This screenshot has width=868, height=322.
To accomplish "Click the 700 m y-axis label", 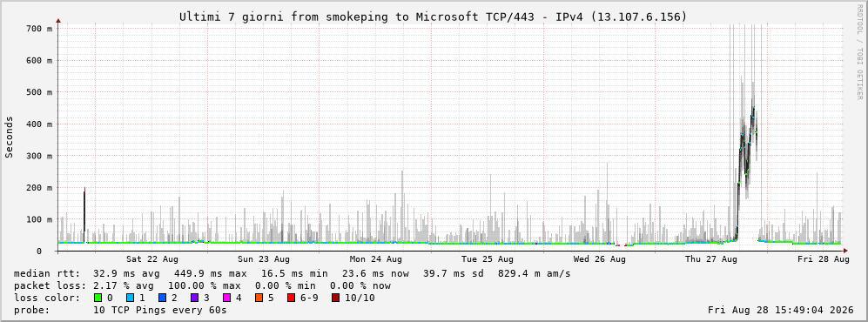I will tap(40, 29).
